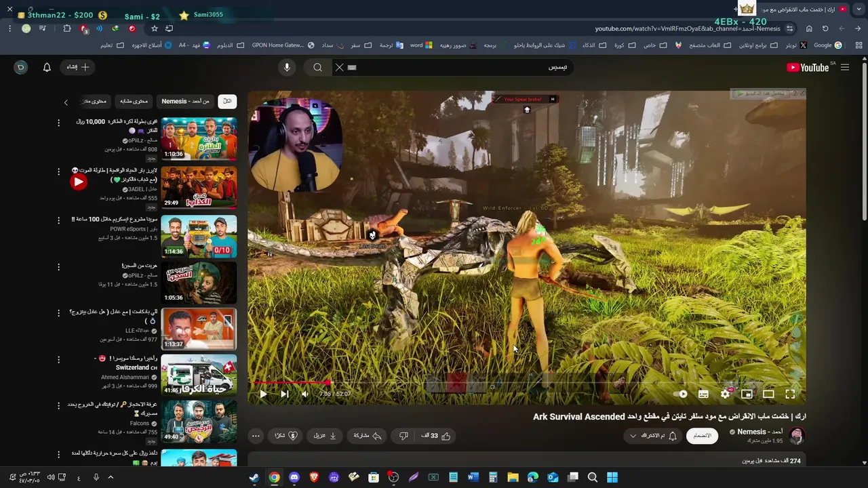Image resolution: width=868 pixels, height=488 pixels.
Task: Open the 'GPON Home Gatew...' bookmark
Action: pos(283,45)
